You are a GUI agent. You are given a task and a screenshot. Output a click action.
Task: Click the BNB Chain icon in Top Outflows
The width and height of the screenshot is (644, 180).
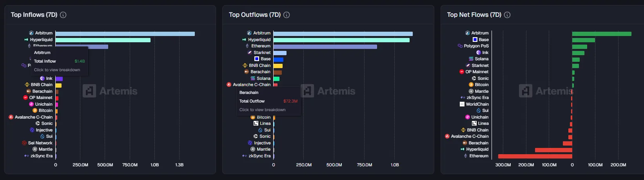pos(245,65)
